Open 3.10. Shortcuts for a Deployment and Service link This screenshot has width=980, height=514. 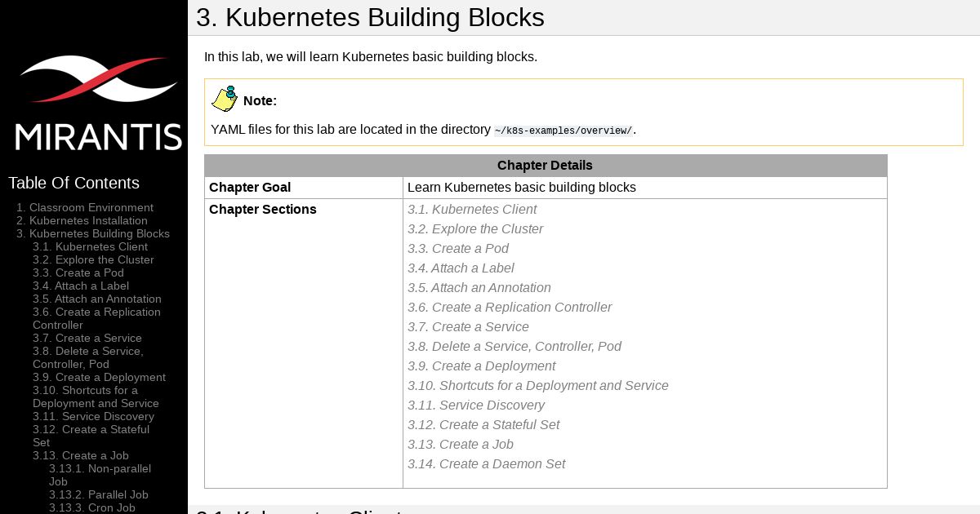tap(538, 386)
